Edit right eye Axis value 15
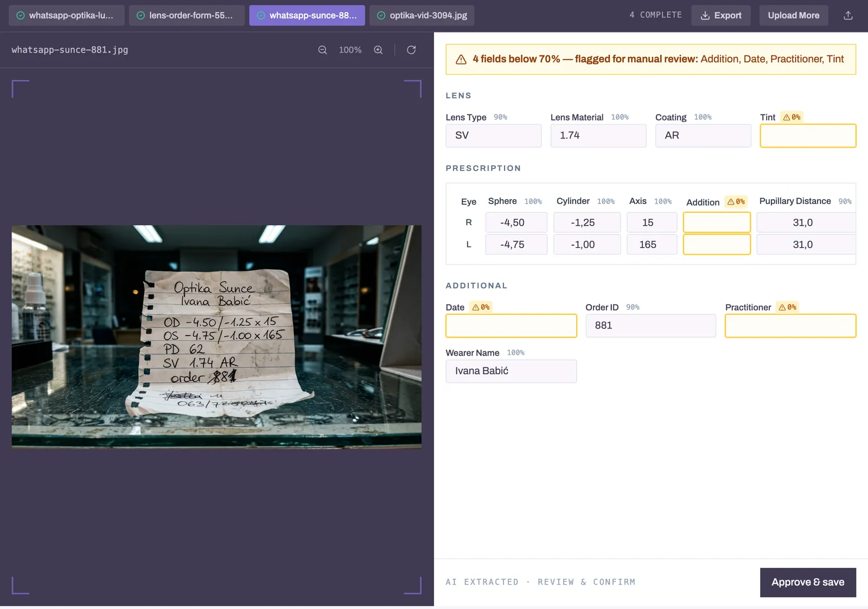Image resolution: width=868 pixels, height=609 pixels. pyautogui.click(x=652, y=223)
